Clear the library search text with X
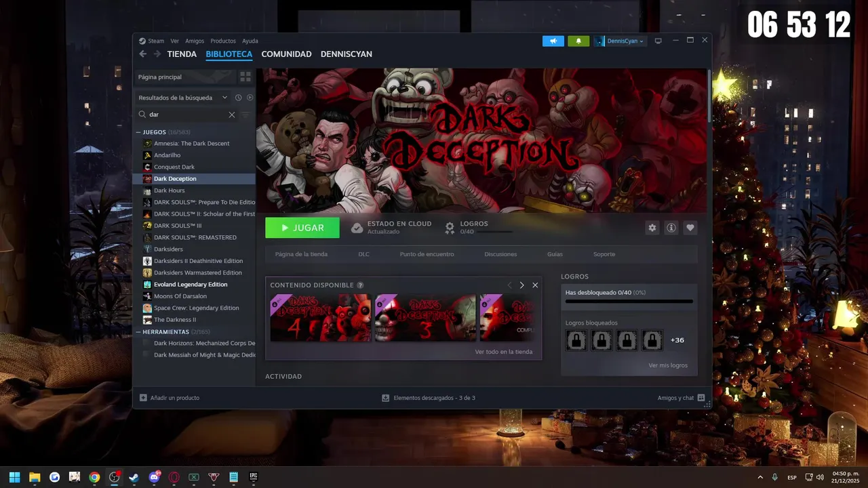 coord(232,115)
